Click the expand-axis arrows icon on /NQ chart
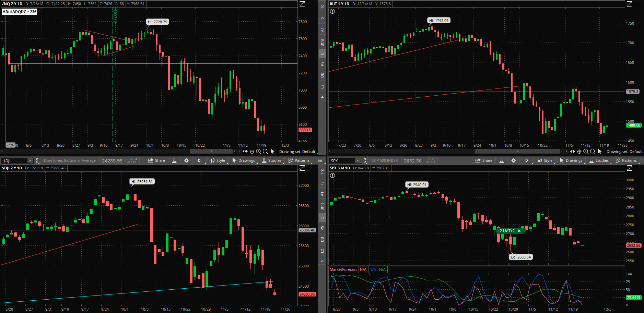This screenshot has height=313, width=644. coord(245,152)
